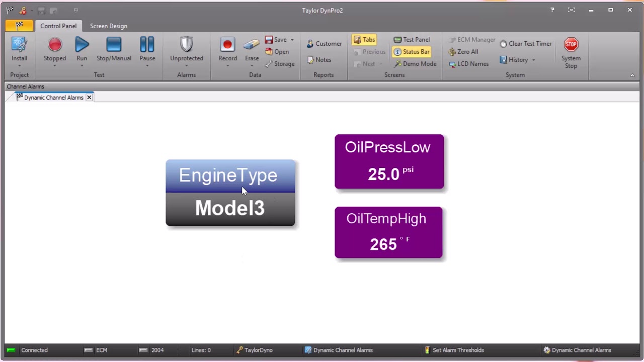
Task: Expand the Stopped dropdown arrow
Action: [55, 66]
